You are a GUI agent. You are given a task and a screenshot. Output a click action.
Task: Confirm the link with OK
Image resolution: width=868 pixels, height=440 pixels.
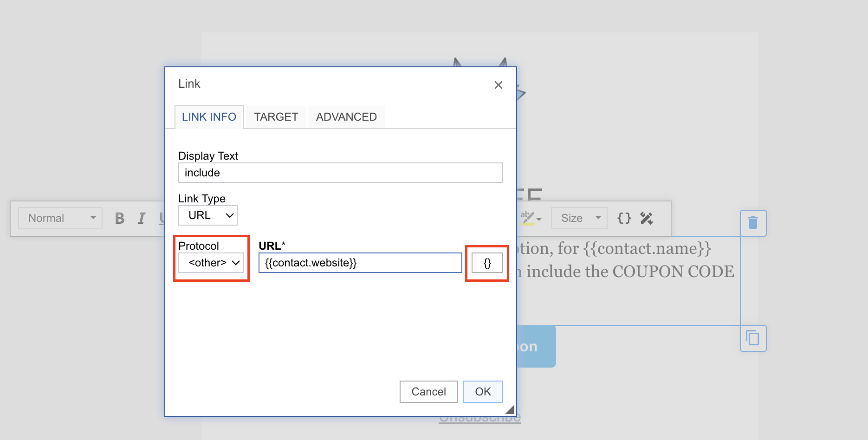[482, 392]
